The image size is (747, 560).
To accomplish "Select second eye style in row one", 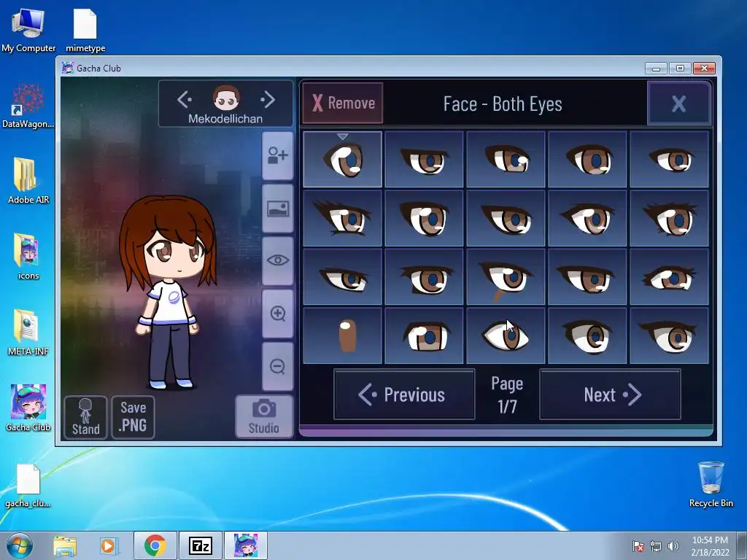I will (424, 160).
